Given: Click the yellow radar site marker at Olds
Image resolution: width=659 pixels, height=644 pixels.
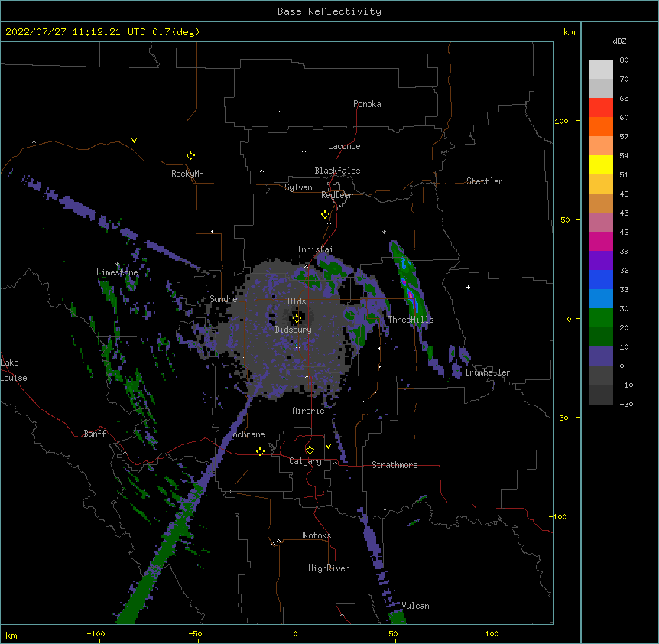Looking at the screenshot, I should coord(297,318).
